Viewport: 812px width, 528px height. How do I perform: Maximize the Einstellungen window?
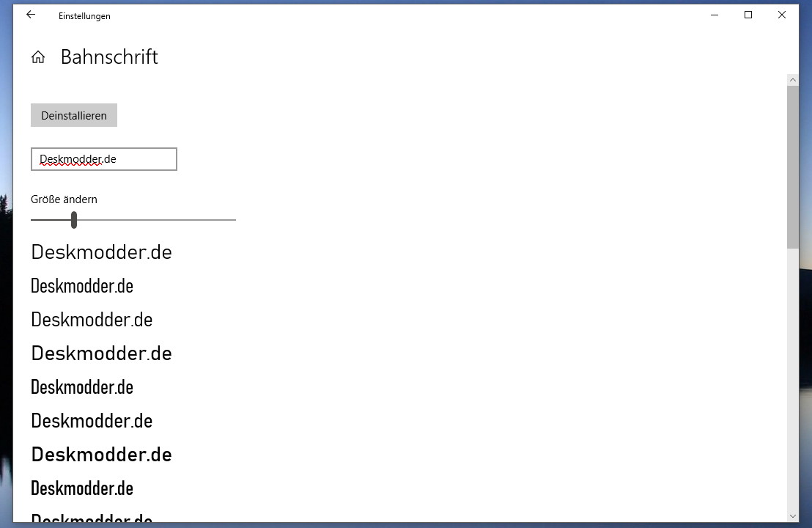748,15
